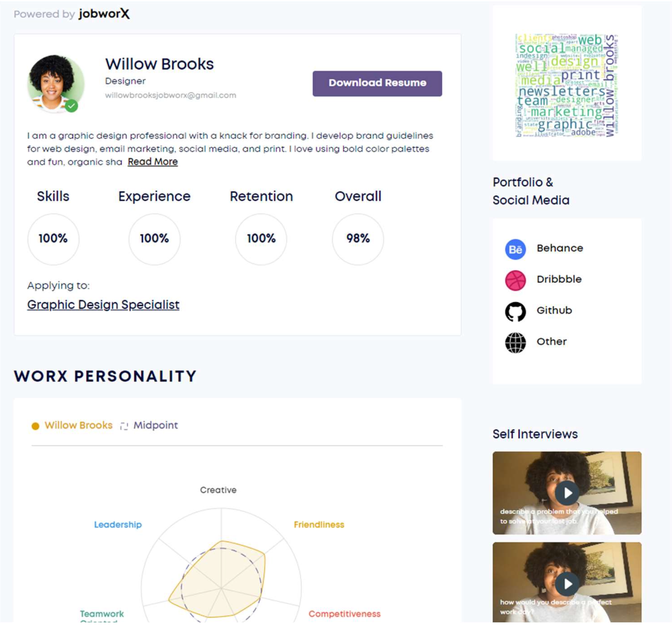Click the Download Resume button
This screenshot has width=672, height=633.
[377, 83]
